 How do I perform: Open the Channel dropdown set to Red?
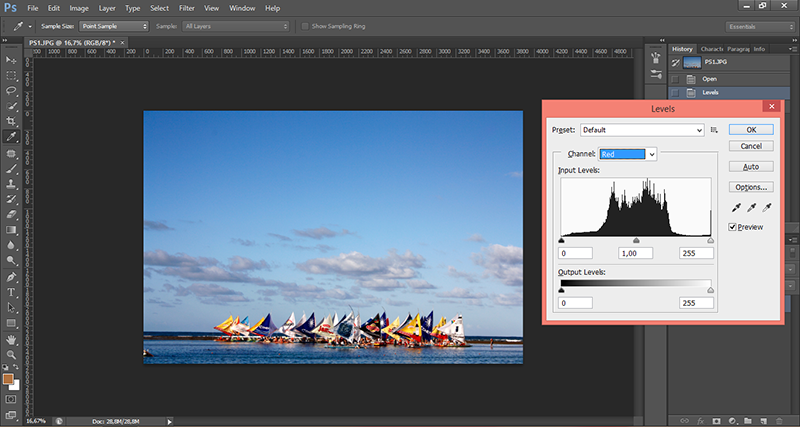(627, 154)
